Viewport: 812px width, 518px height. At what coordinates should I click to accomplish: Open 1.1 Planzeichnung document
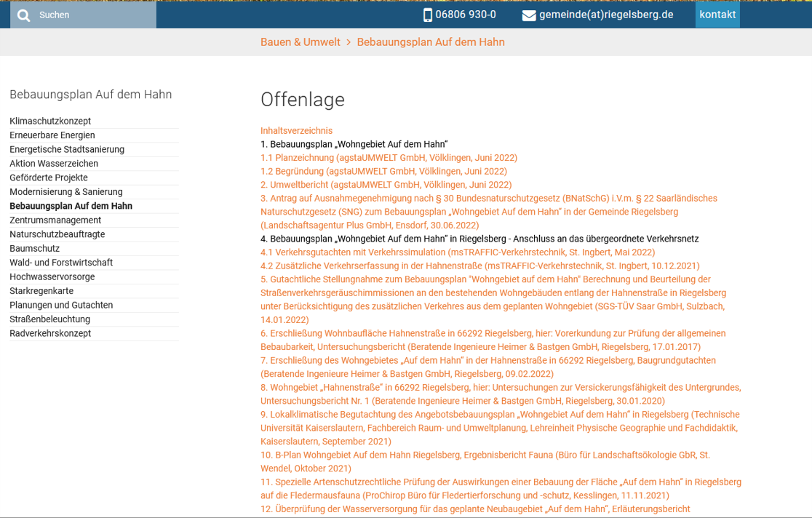[389, 158]
